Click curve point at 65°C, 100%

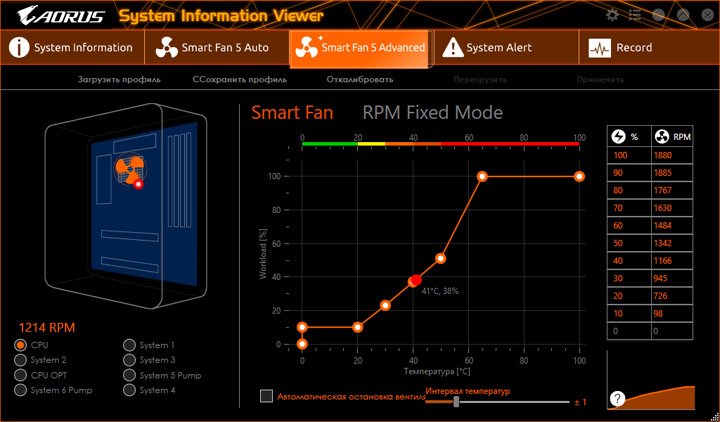click(482, 176)
